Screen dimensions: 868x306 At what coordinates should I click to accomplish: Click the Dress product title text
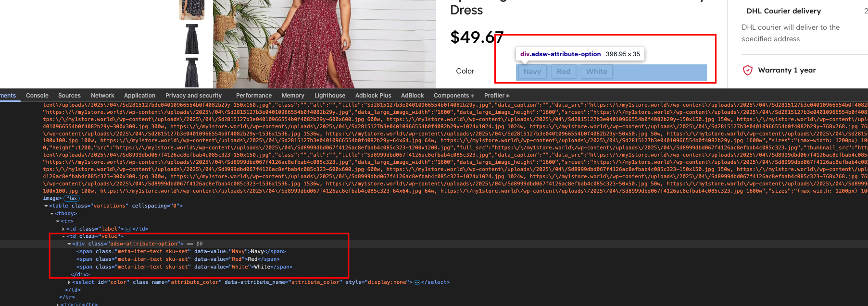(x=466, y=10)
